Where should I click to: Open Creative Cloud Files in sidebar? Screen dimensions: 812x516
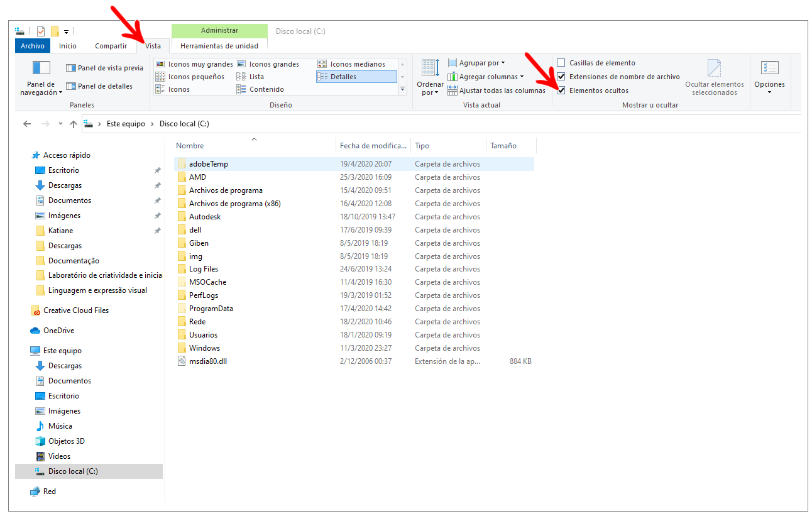pos(75,310)
